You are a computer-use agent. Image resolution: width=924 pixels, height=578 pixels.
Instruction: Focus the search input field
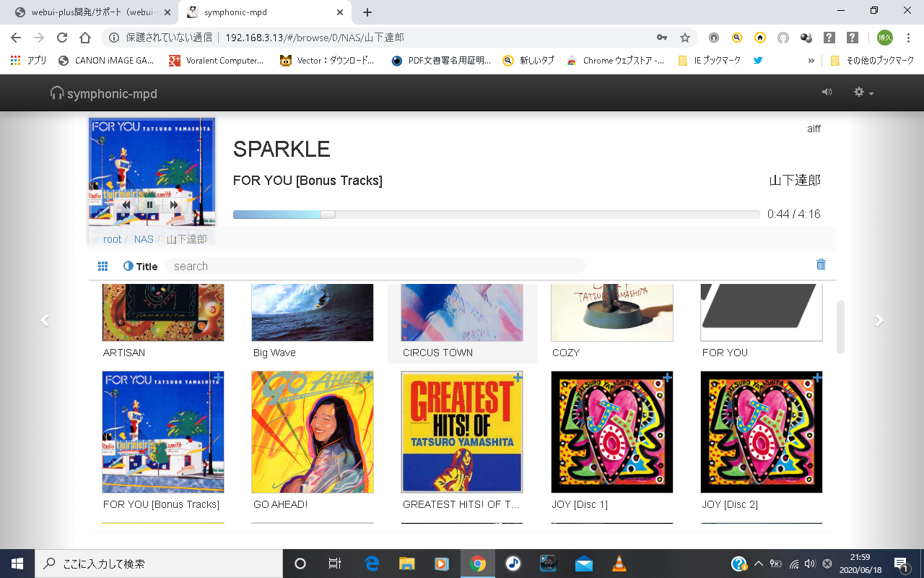pos(375,267)
